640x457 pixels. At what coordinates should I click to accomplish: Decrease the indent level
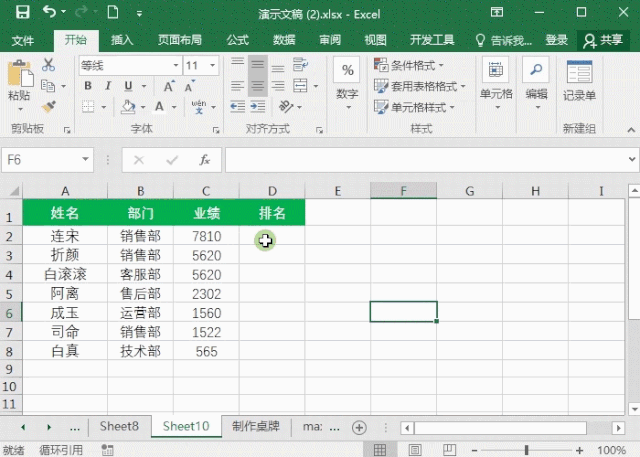tap(238, 107)
